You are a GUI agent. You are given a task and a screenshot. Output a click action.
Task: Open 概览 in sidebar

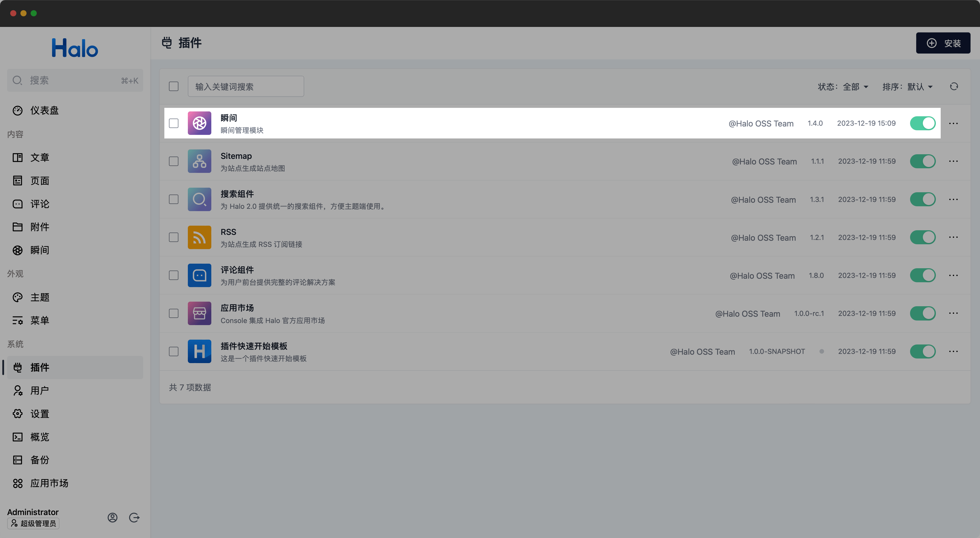coord(75,437)
